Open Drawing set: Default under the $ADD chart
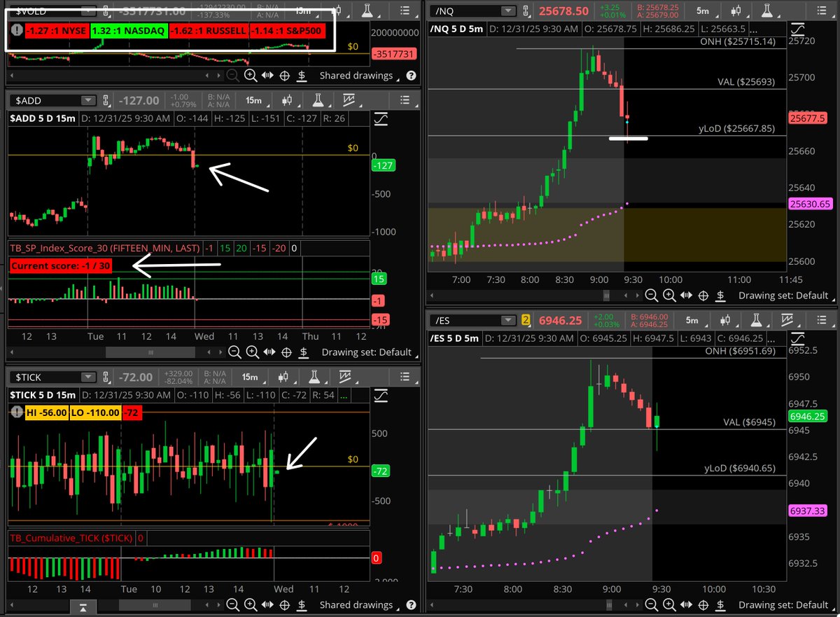 click(370, 352)
